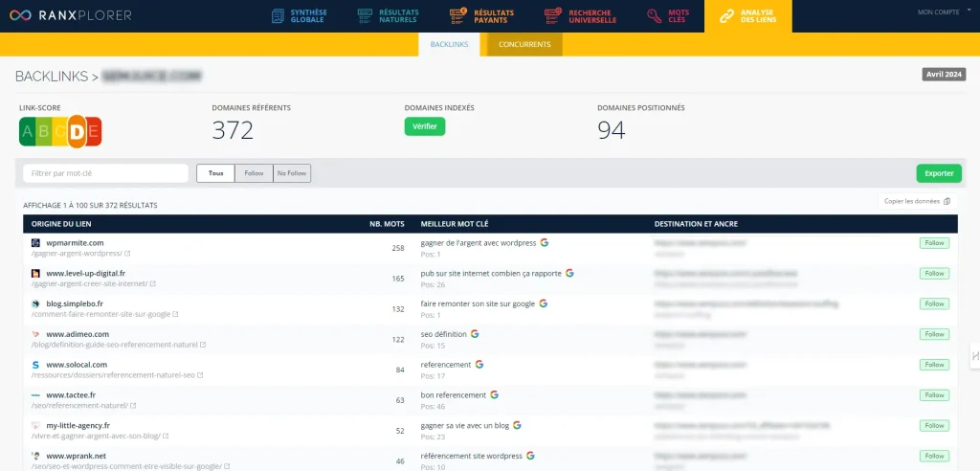The height and width of the screenshot is (471, 980).
Task: Click the www.level-up-digital.fr favicon
Action: [x=35, y=274]
